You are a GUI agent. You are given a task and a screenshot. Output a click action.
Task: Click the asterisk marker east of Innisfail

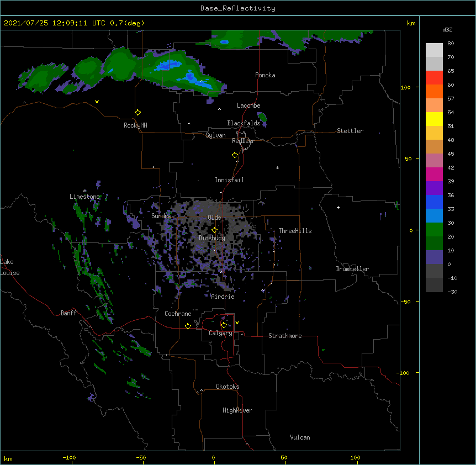coord(277,167)
